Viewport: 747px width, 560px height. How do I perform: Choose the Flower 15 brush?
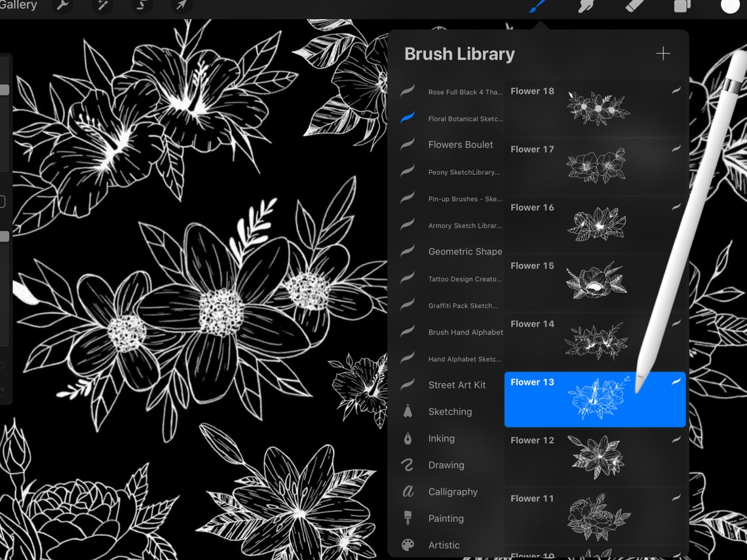pyautogui.click(x=595, y=282)
